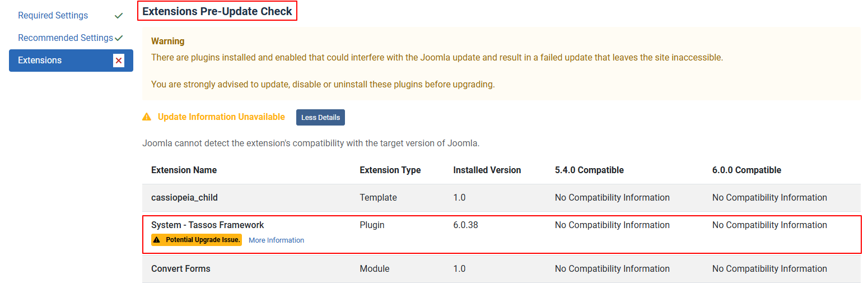Click the checkmark next to Recommended Settings
868x283 pixels.
click(x=119, y=38)
